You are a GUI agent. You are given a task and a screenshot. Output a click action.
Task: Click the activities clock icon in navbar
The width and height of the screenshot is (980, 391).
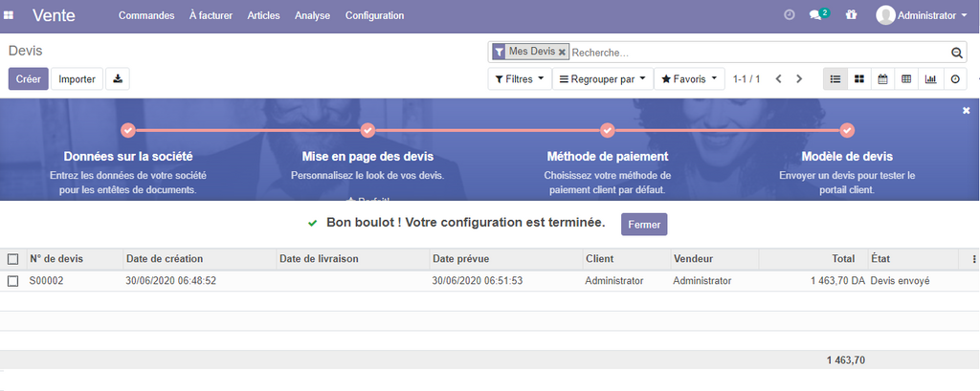tap(790, 15)
